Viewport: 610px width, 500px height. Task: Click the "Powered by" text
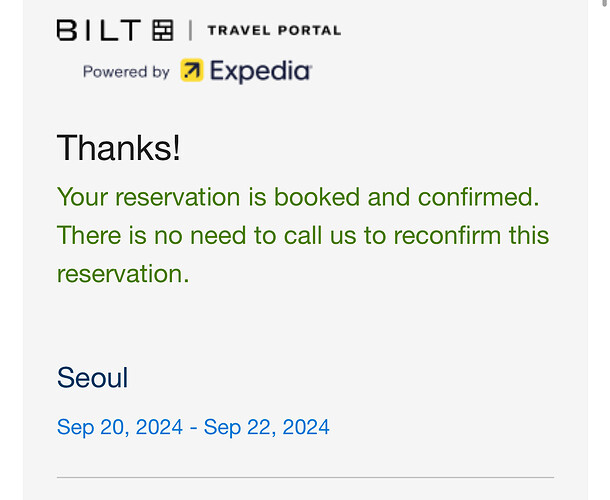pos(126,72)
